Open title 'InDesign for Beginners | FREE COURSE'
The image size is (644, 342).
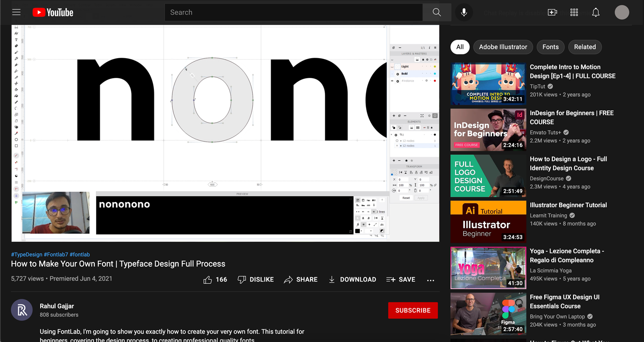572,117
